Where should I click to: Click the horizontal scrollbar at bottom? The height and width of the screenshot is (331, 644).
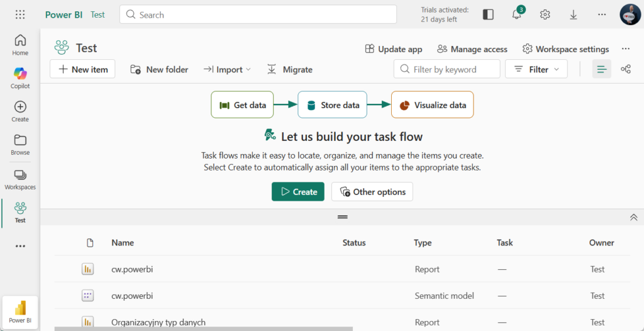pyautogui.click(x=204, y=328)
